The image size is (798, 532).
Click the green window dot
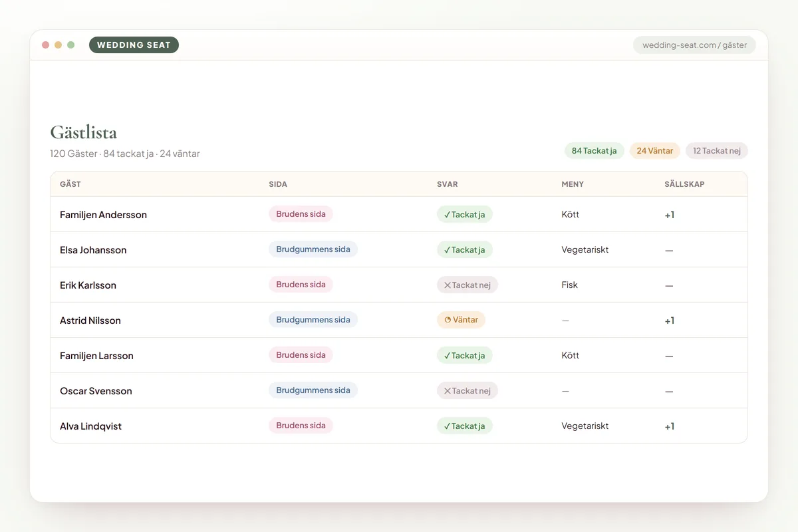[71, 45]
